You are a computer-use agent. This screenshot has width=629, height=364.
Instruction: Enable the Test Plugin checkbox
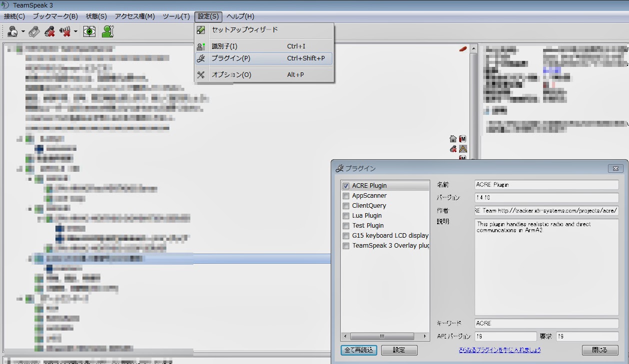pos(346,226)
